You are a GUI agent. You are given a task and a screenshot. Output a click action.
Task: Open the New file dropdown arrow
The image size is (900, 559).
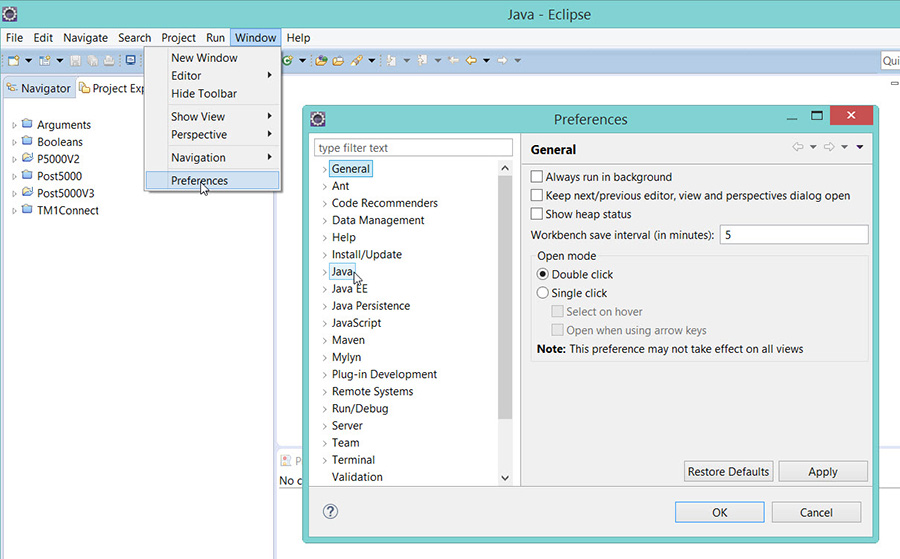coord(28,60)
